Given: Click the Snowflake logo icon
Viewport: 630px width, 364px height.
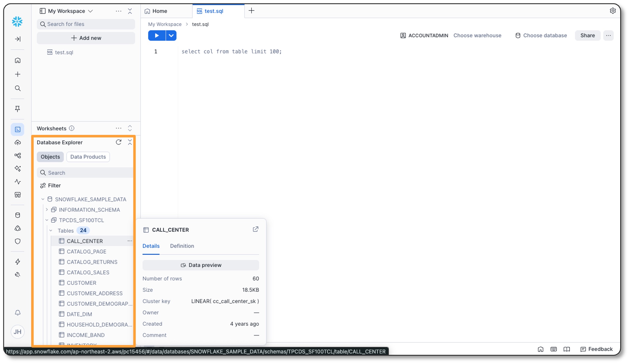Looking at the screenshot, I should click(x=17, y=21).
